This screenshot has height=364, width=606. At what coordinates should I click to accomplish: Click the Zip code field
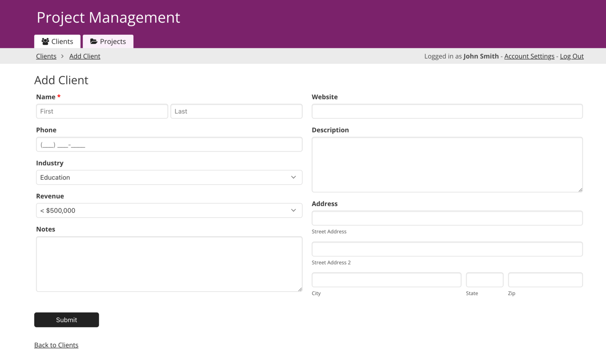[545, 280]
